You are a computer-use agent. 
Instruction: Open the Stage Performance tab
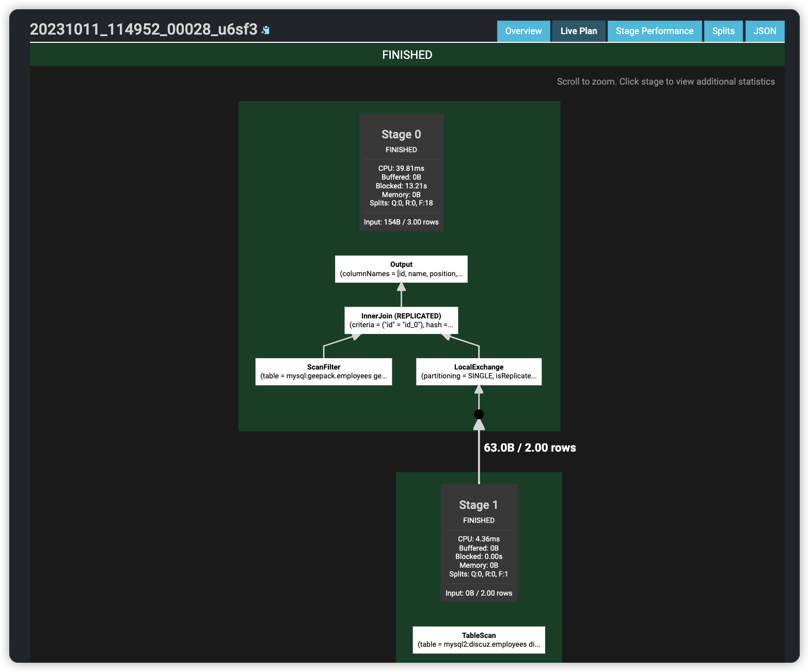pyautogui.click(x=654, y=31)
